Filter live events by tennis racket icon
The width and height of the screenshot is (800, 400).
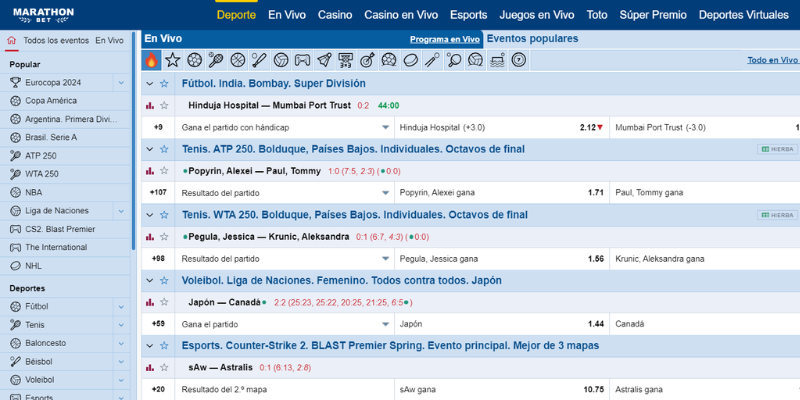[216, 60]
